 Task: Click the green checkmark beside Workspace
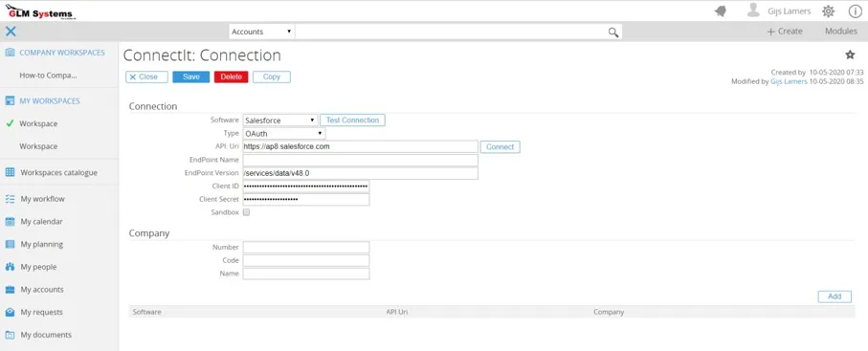click(10, 123)
